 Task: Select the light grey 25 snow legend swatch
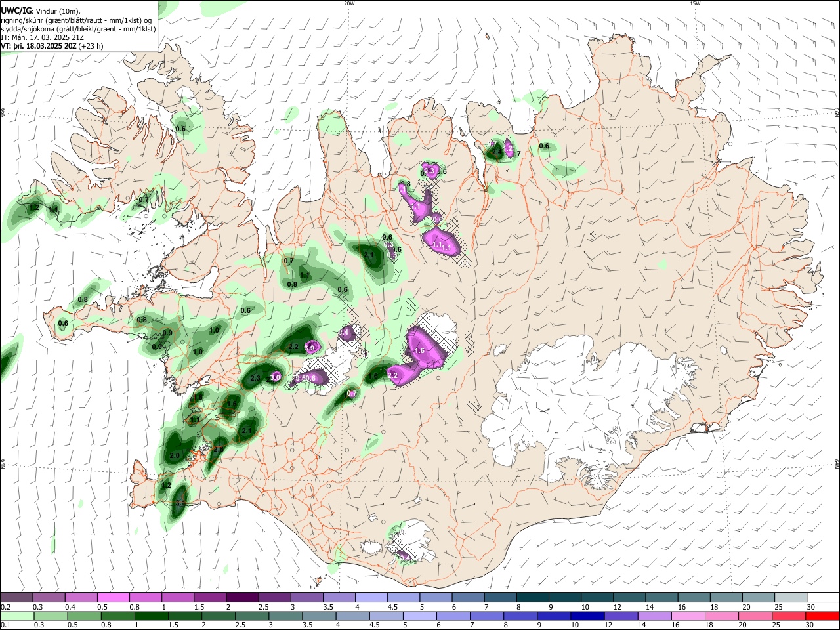click(x=789, y=597)
